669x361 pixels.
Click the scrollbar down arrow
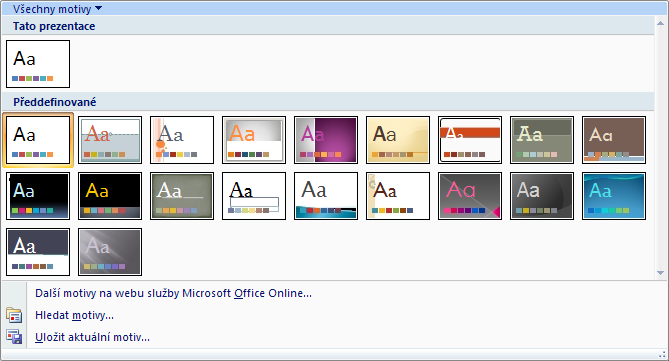coord(660,273)
